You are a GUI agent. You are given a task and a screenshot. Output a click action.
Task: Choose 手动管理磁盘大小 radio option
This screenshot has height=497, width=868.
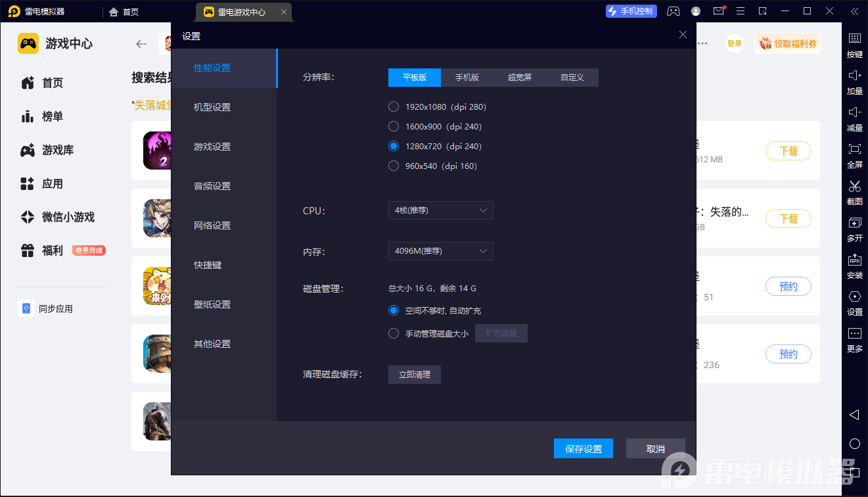click(394, 333)
